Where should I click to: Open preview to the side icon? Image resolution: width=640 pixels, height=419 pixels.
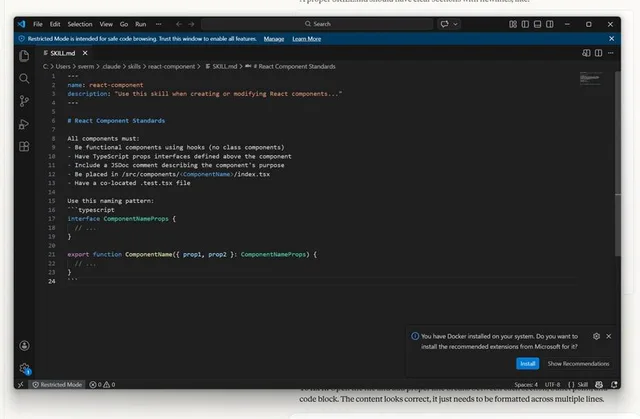coord(586,53)
